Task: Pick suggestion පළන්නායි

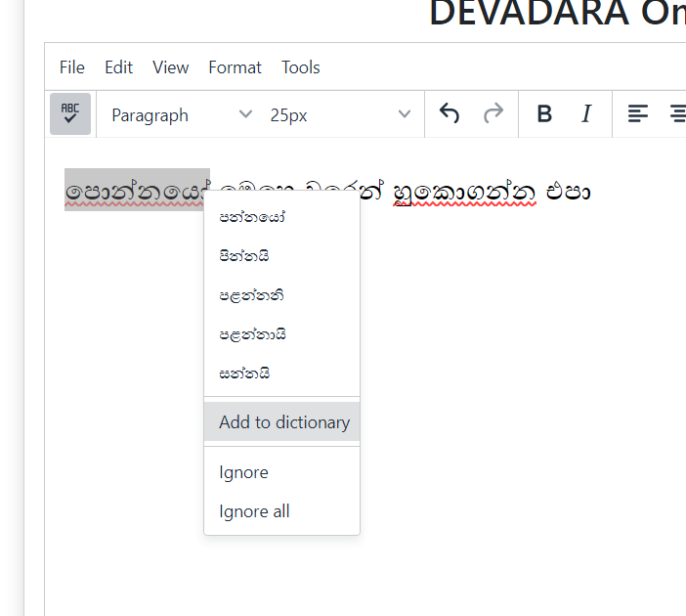Action: pos(282,334)
